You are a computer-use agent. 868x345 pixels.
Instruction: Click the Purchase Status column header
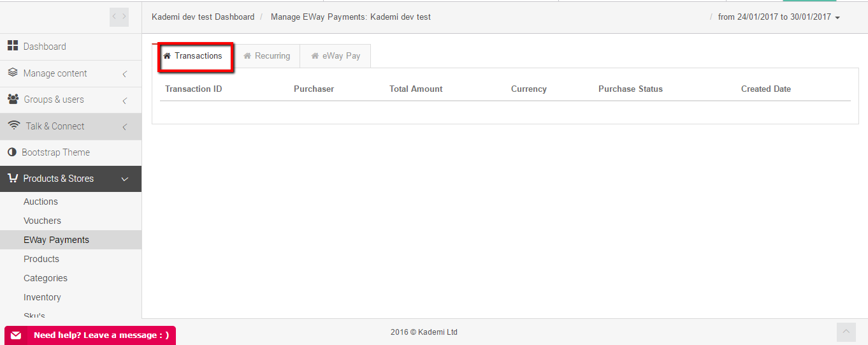[x=630, y=89]
